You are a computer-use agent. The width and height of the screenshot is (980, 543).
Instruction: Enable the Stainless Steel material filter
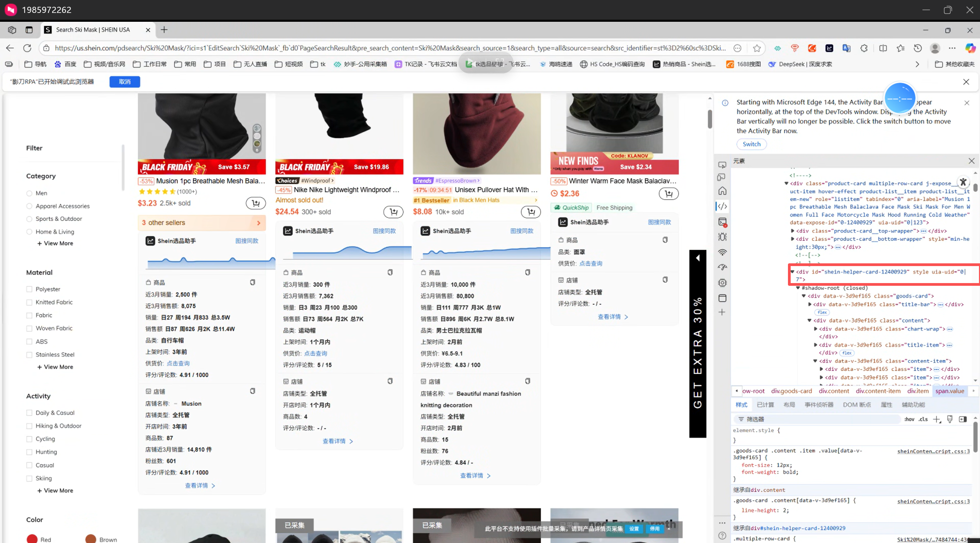coord(29,355)
